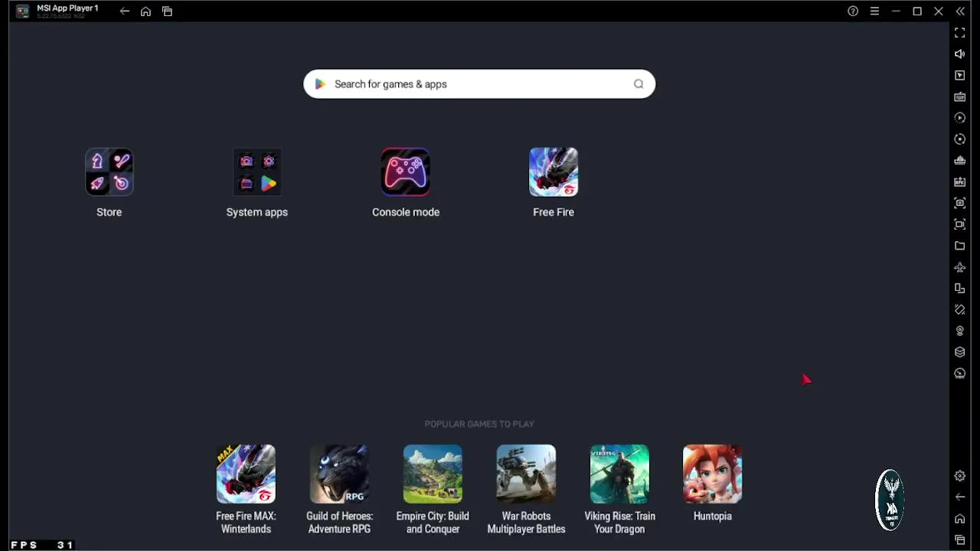Open recent apps from title bar
This screenshot has width=980, height=551.
coord(167,11)
